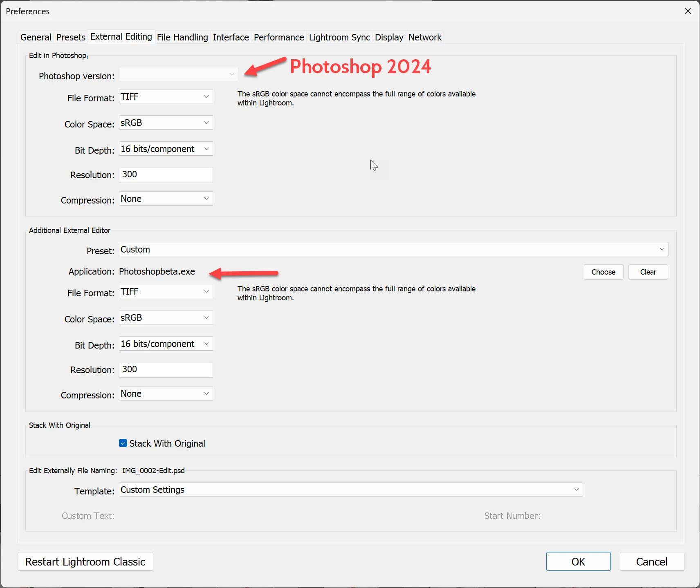Click Edit in Photoshop Resolution field

[166, 175]
